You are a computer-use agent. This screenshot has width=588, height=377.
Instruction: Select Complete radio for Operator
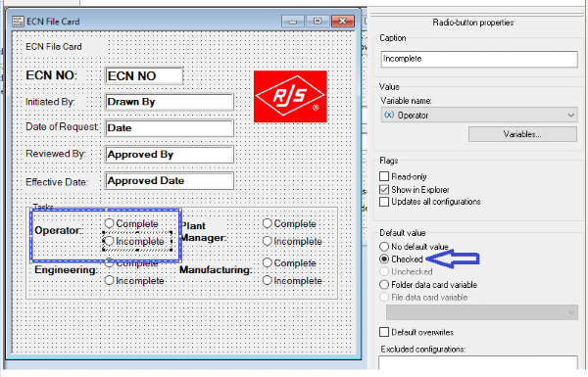(109, 223)
